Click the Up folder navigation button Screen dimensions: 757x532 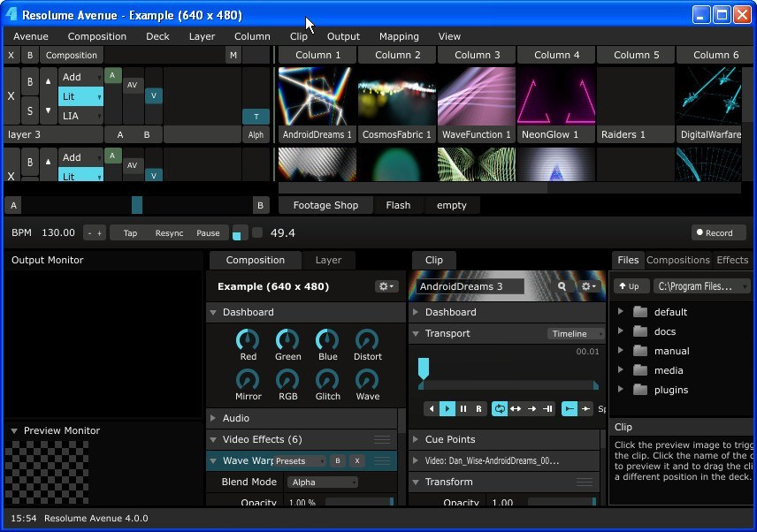click(628, 286)
